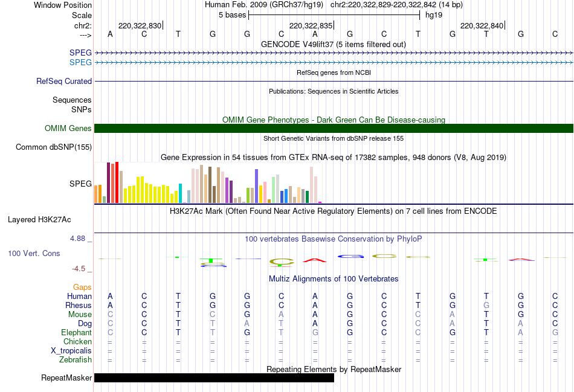Click OMIM Gene Phenotypes track title
574x392 pixels.
tap(334, 120)
